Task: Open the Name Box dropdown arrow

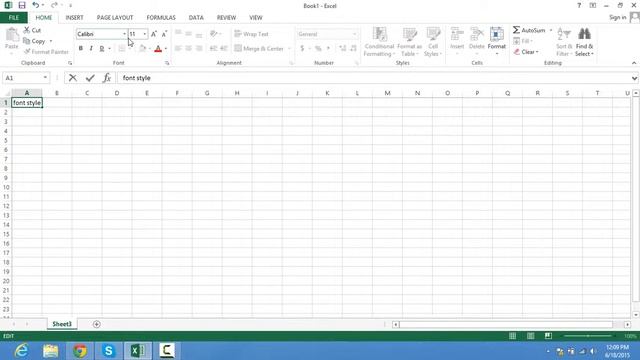Action: click(x=45, y=78)
